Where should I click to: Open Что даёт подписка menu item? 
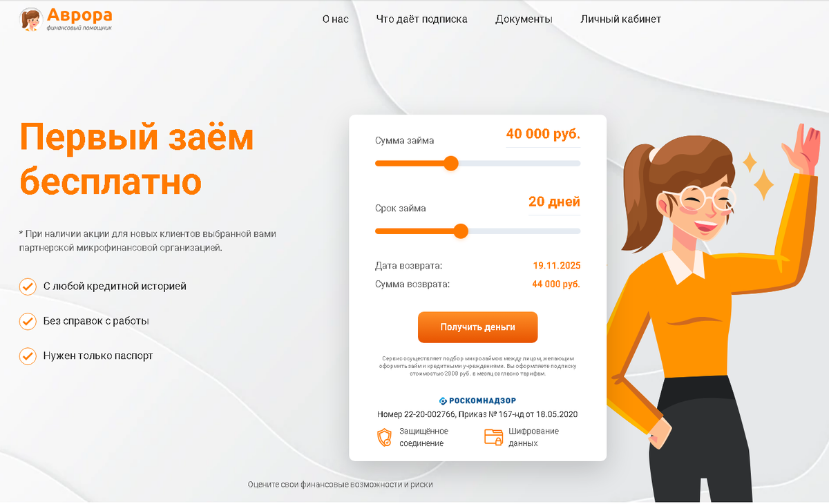[x=422, y=19]
